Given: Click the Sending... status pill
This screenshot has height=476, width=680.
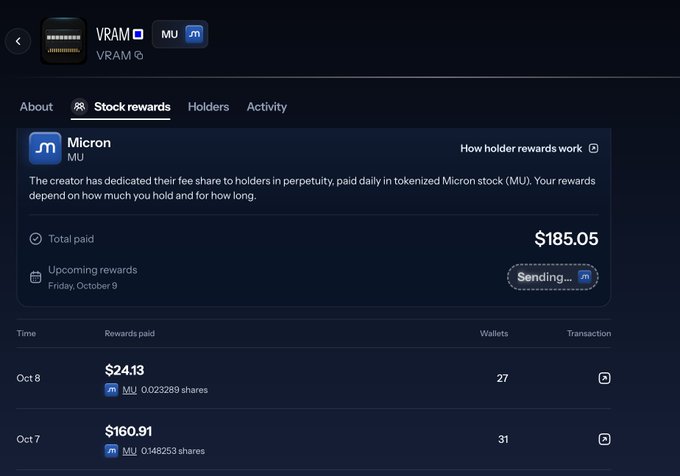Looking at the screenshot, I should point(552,277).
